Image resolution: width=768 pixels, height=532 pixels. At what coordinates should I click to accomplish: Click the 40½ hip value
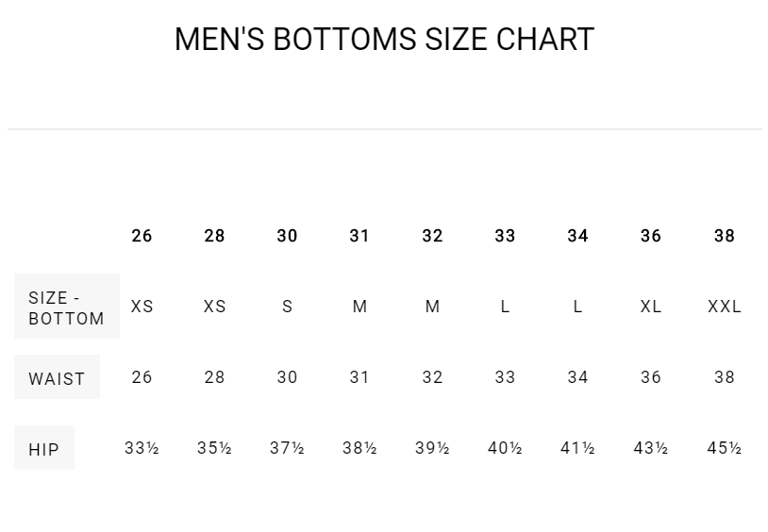[505, 448]
